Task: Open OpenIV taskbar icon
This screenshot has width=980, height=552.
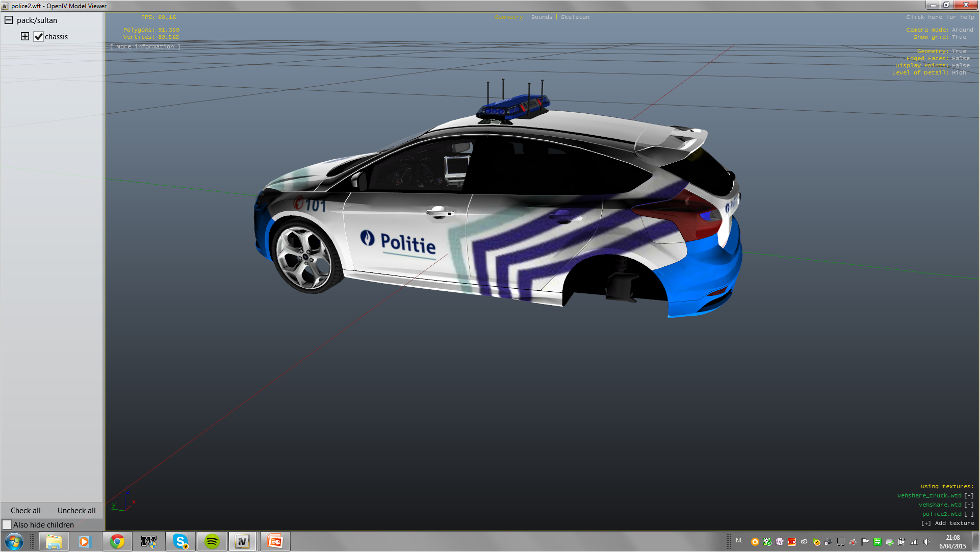Action: click(x=243, y=541)
